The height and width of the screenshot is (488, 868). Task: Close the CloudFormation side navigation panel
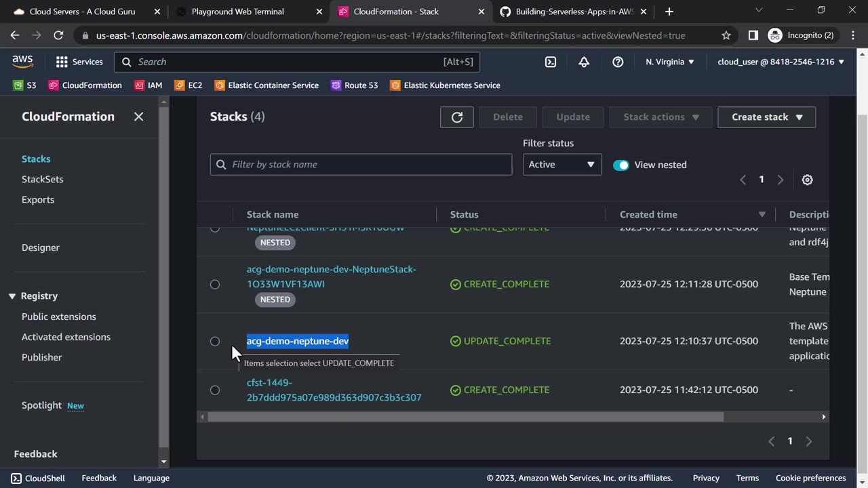tap(138, 117)
